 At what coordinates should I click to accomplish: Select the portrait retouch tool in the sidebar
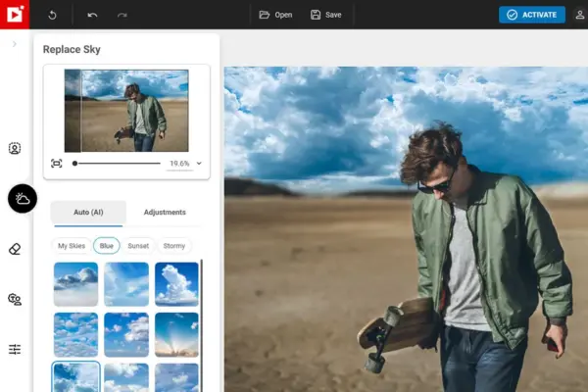15,148
